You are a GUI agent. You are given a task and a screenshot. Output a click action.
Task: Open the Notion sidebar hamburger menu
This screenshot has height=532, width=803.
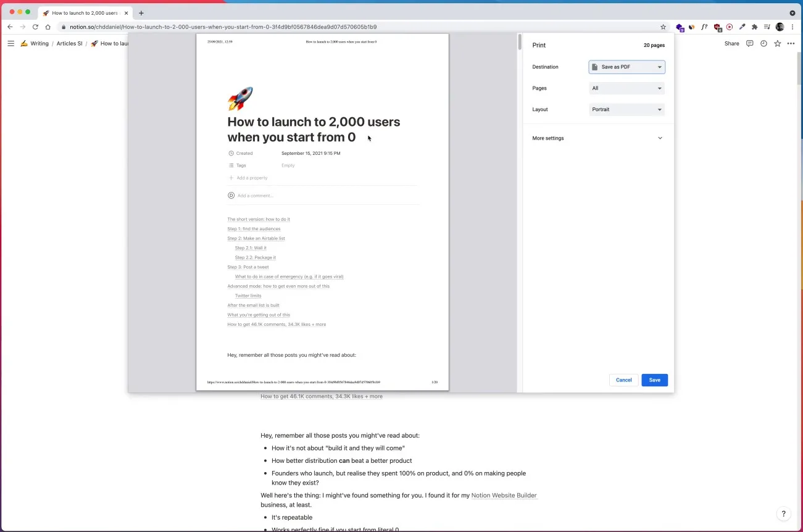coord(10,43)
